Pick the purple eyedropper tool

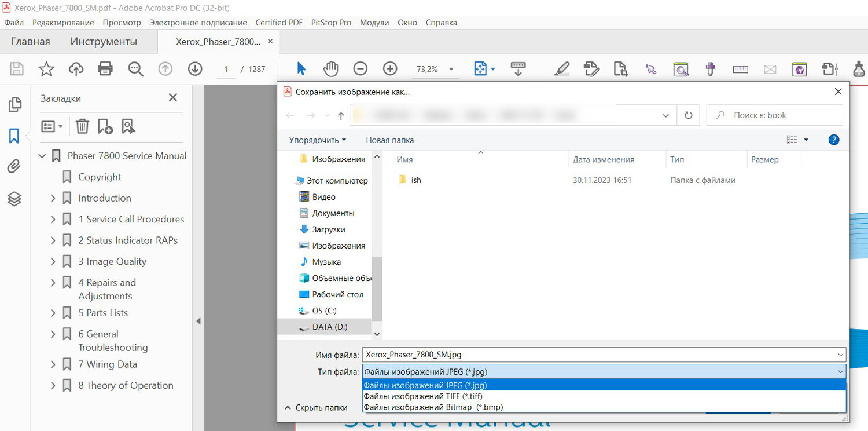[711, 69]
